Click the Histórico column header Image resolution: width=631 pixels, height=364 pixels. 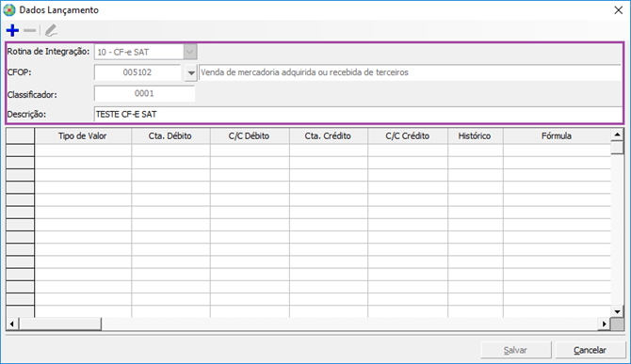[x=476, y=135]
